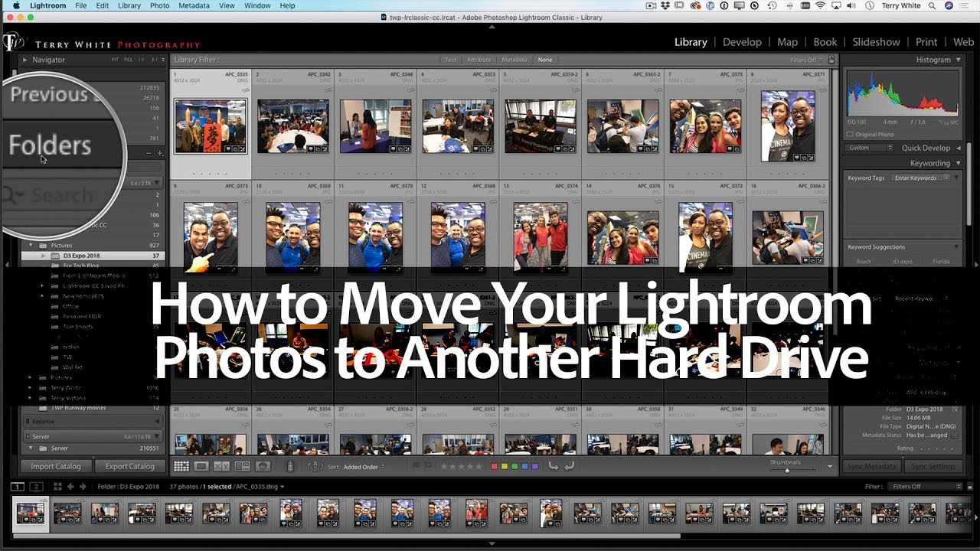Click the plus icon in Folders header
980x551 pixels.
(160, 154)
